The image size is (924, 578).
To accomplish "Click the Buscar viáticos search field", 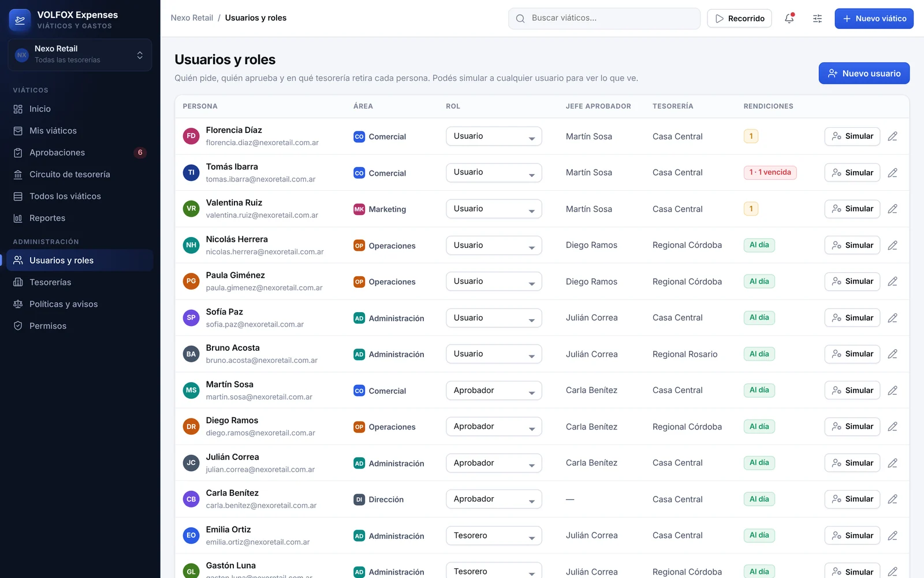I will 604,18.
